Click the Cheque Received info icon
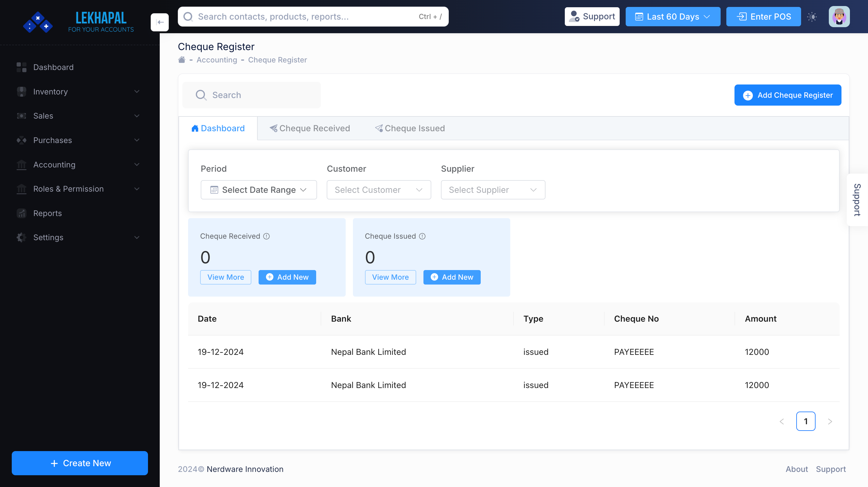The width and height of the screenshot is (868, 487). click(266, 236)
